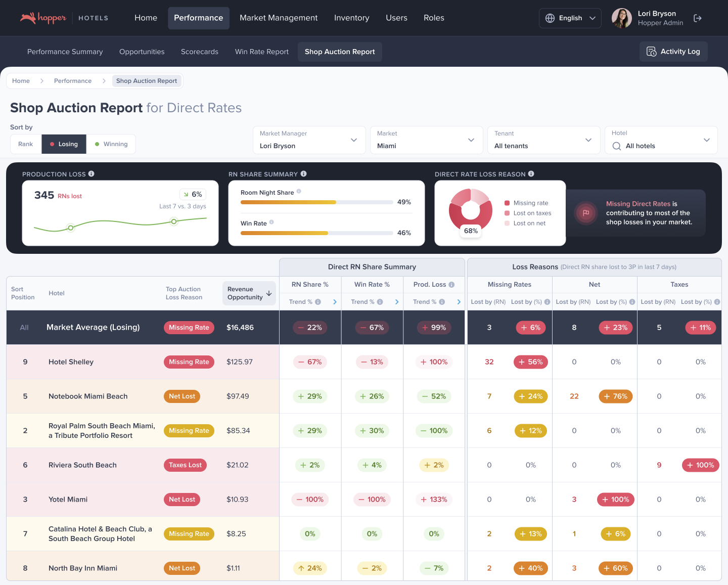The image size is (728, 585).
Task: Open the Activity Log
Action: [x=673, y=52]
